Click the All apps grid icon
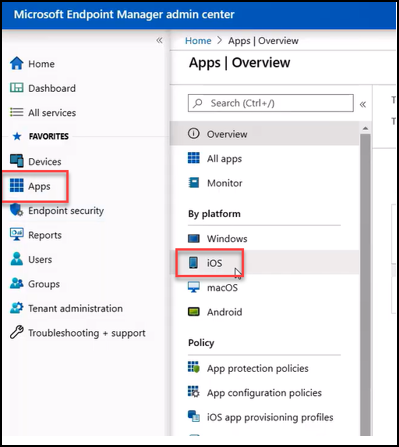The height and width of the screenshot is (447, 399). [x=194, y=158]
